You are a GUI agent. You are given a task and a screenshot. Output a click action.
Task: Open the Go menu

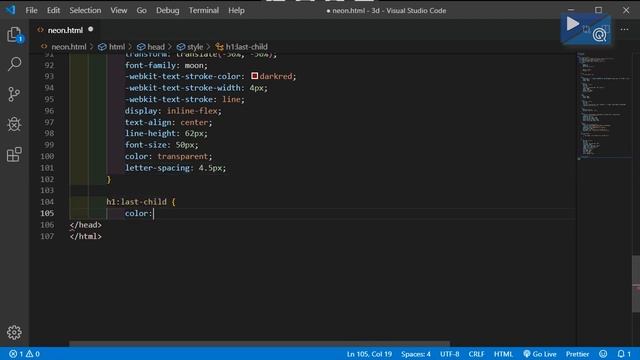click(x=141, y=11)
